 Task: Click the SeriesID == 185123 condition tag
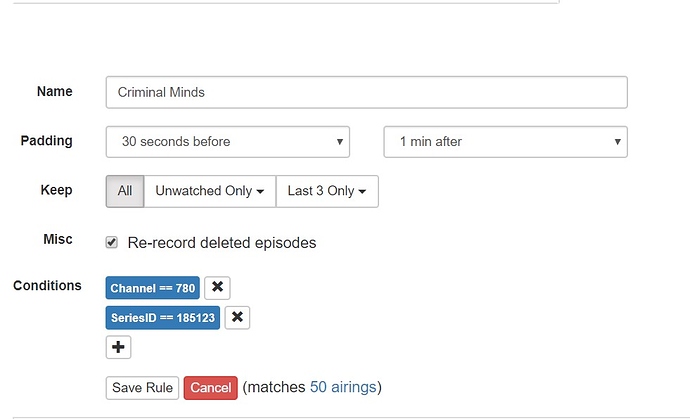click(162, 318)
